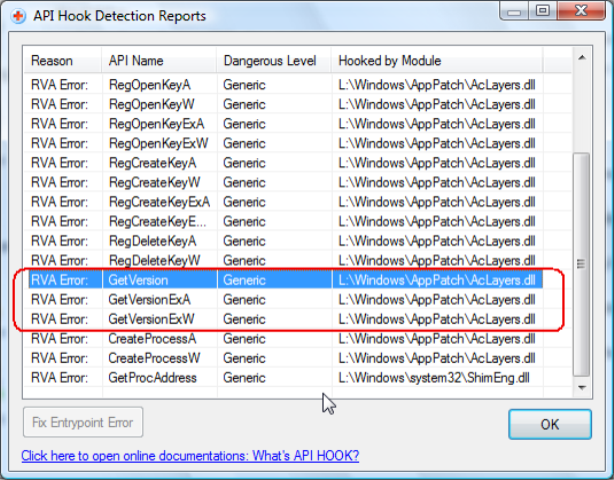The width and height of the screenshot is (614, 480).
Task: Select the RegOpenKeyW row
Action: [284, 104]
